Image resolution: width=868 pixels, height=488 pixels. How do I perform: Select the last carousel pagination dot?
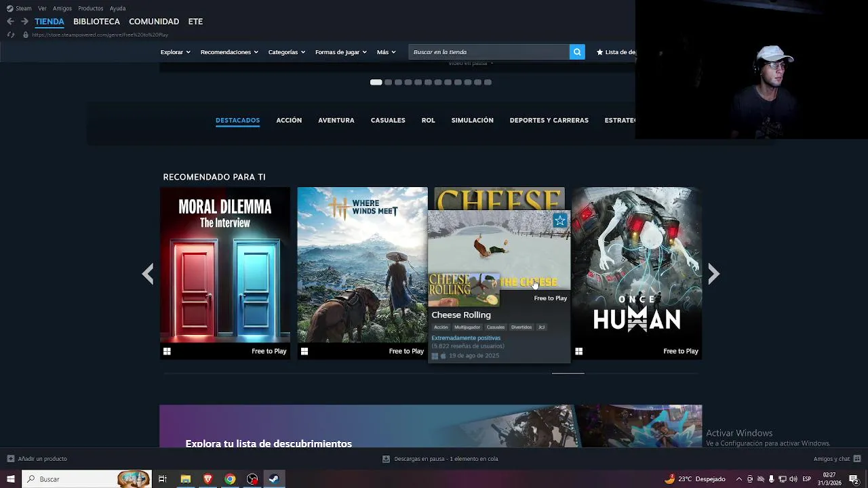point(488,82)
